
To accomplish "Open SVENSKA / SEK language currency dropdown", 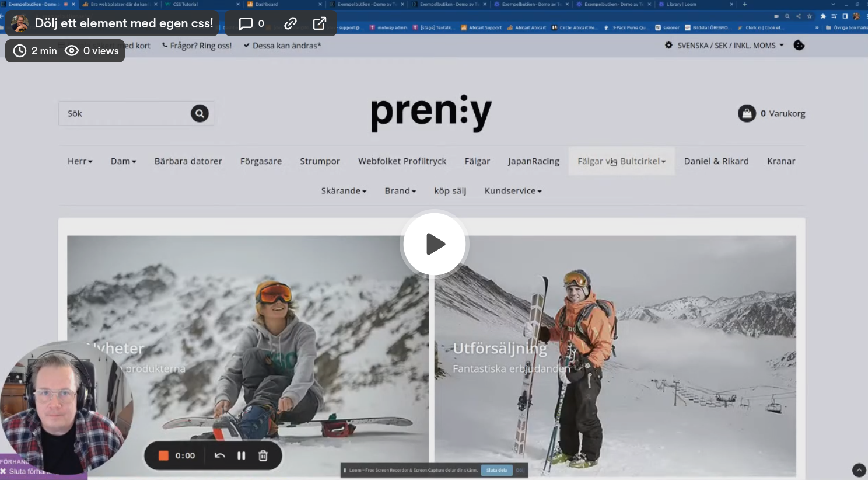I will pyautogui.click(x=724, y=46).
